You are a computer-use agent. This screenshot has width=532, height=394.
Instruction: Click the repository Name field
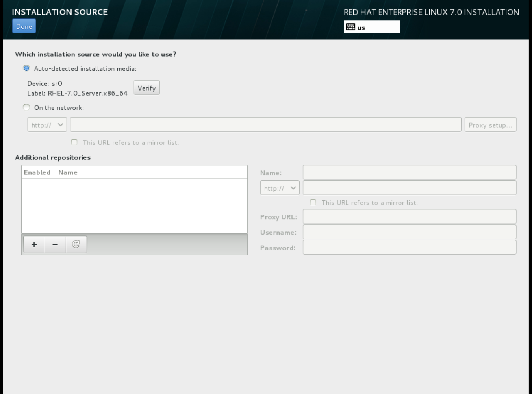point(410,172)
